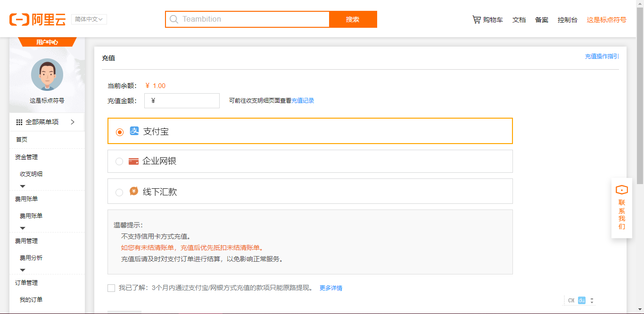
Task: Select the 支付宝 payment radio button
Action: tap(119, 131)
